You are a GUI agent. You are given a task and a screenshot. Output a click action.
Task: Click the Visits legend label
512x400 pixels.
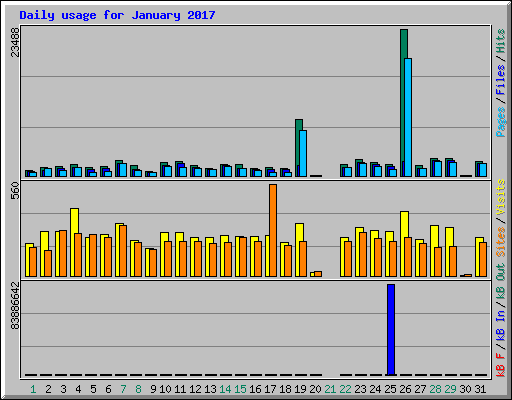click(501, 197)
